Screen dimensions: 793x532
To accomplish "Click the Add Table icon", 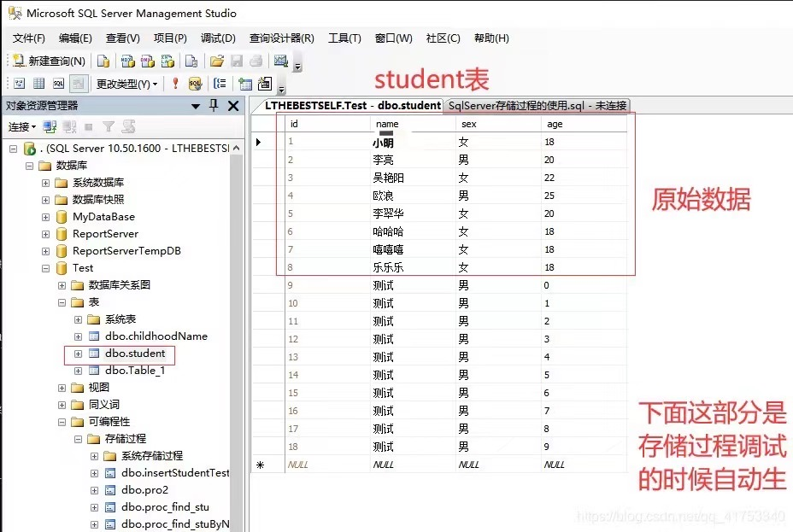I will 244,84.
